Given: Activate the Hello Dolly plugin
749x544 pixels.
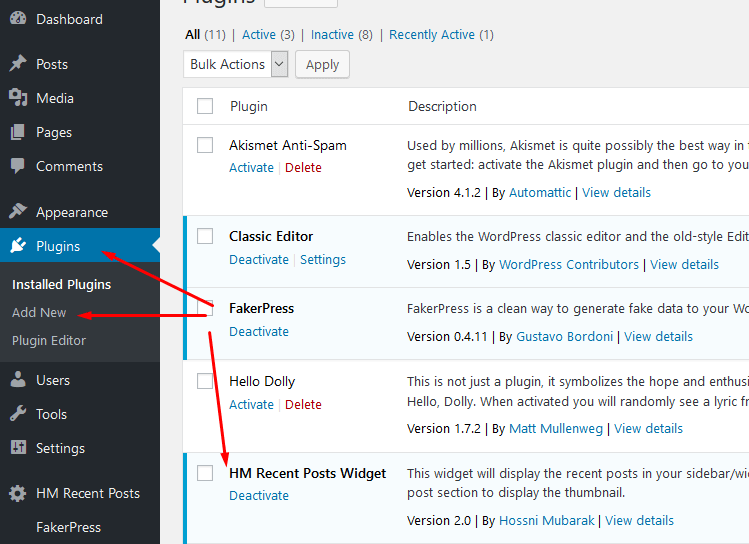Looking at the screenshot, I should point(251,405).
